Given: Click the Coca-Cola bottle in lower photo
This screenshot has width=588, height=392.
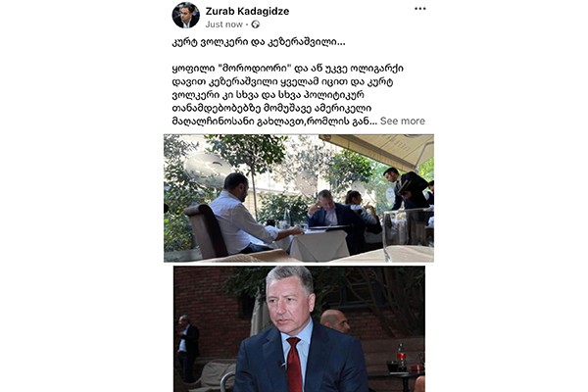Looking at the screenshot, I should tap(401, 357).
